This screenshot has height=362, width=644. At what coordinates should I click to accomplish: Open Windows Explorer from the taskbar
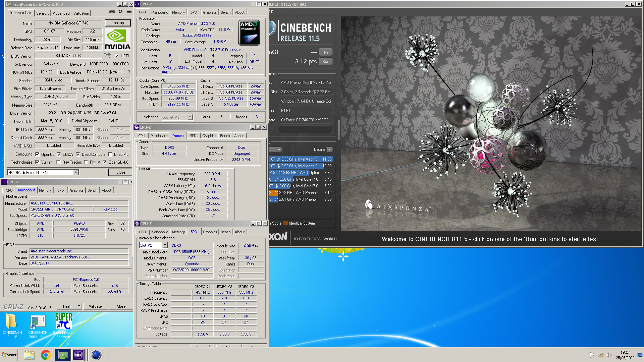pyautogui.click(x=29, y=355)
